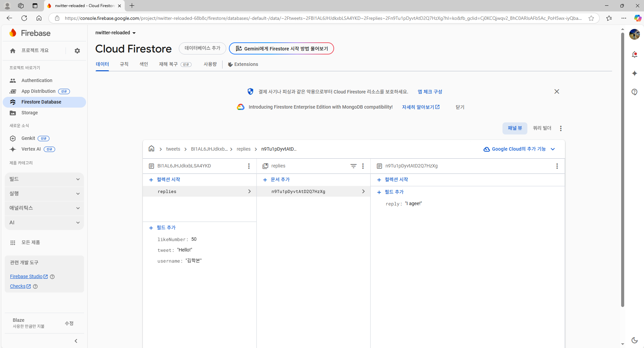Open Authentication in sidebar
The width and height of the screenshot is (644, 348).
[44, 80]
